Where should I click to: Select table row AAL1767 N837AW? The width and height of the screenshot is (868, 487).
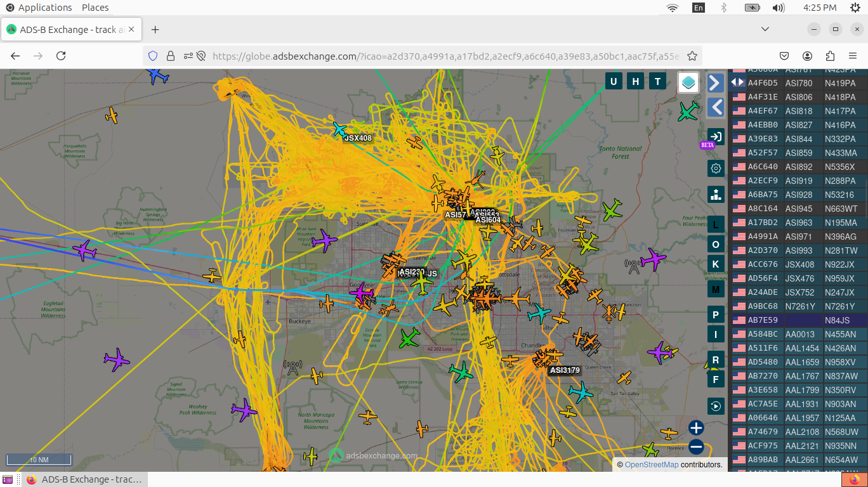799,376
